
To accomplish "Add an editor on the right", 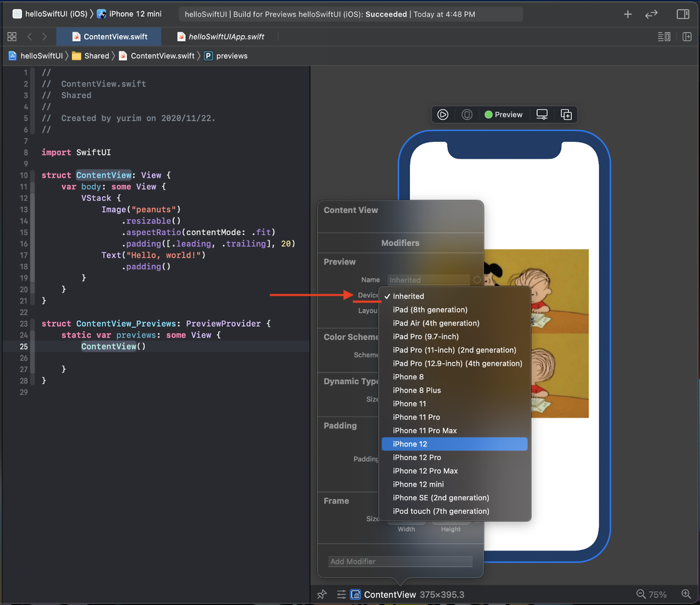I will [687, 37].
